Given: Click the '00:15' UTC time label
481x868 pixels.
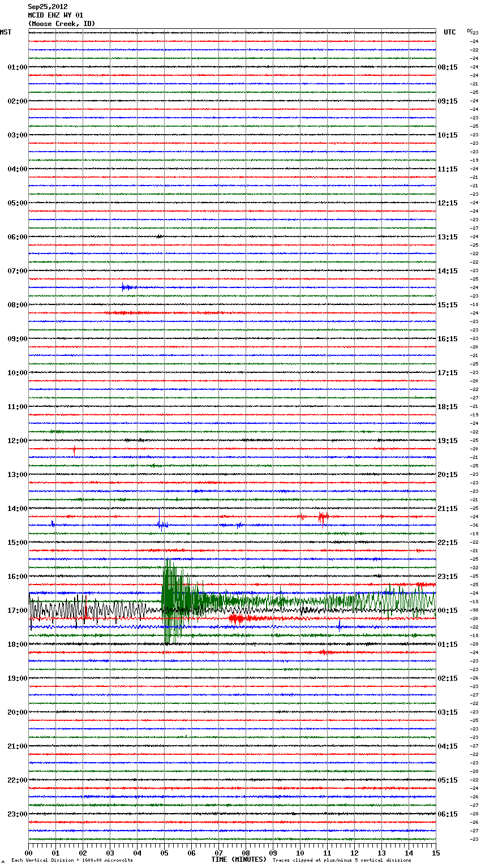Looking at the screenshot, I should coord(448,611).
